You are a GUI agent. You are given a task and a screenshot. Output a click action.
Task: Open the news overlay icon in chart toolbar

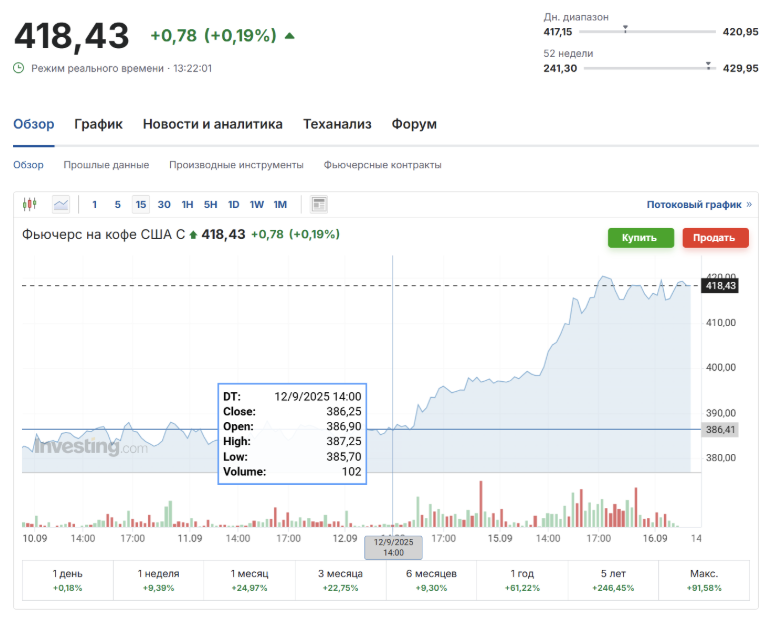[x=319, y=204]
